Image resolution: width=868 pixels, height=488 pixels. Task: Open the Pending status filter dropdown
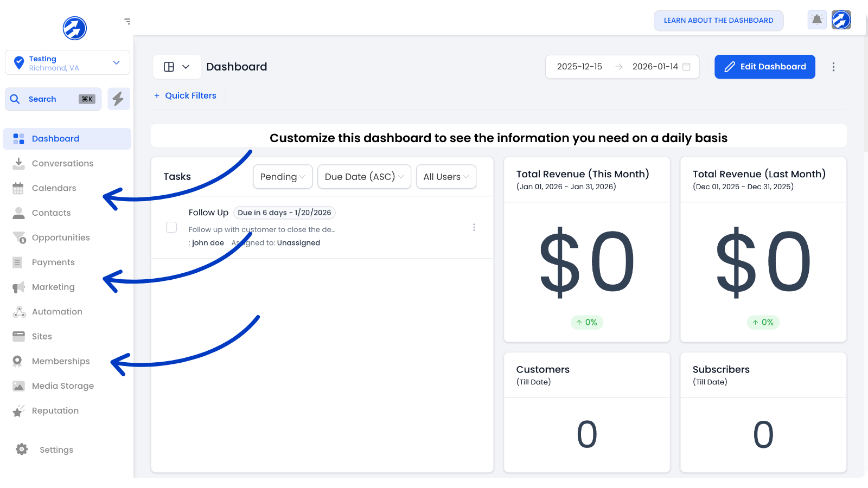(283, 177)
